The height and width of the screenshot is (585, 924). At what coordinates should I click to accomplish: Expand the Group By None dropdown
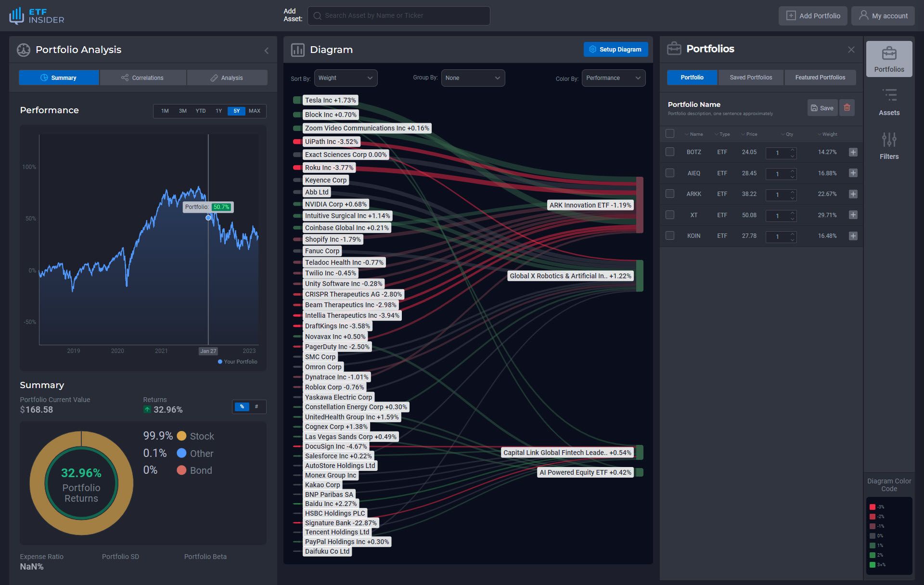[x=472, y=78]
